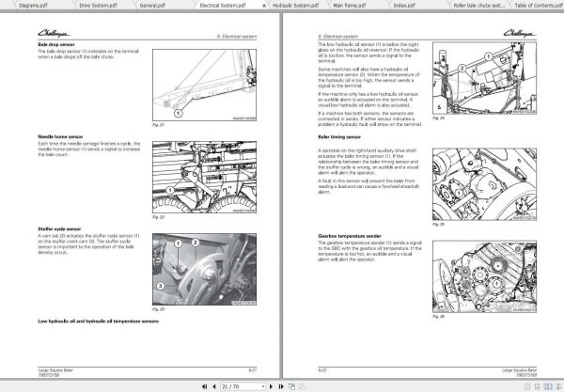Click the 'Gearbox temperature sender' heading
Viewport: 564px width, 392px height.
[x=350, y=236]
